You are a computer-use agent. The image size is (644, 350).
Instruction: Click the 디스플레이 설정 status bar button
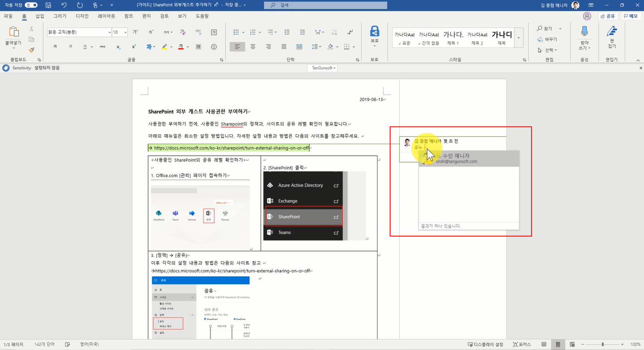[485, 344]
